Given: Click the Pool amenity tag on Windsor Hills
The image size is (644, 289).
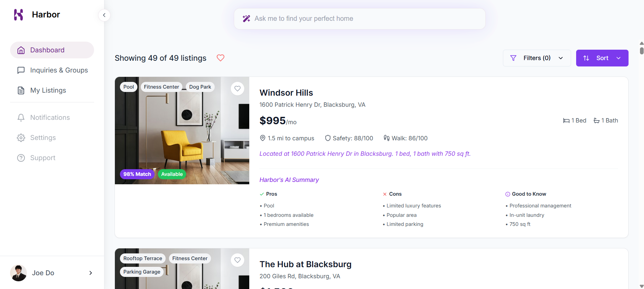Looking at the screenshot, I should click(x=129, y=87).
